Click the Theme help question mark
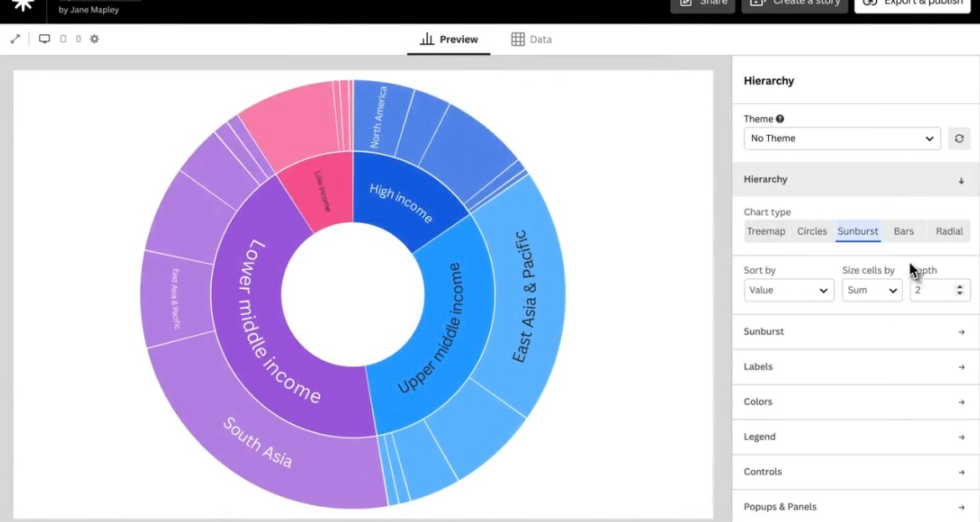Image resolution: width=980 pixels, height=522 pixels. pos(780,119)
